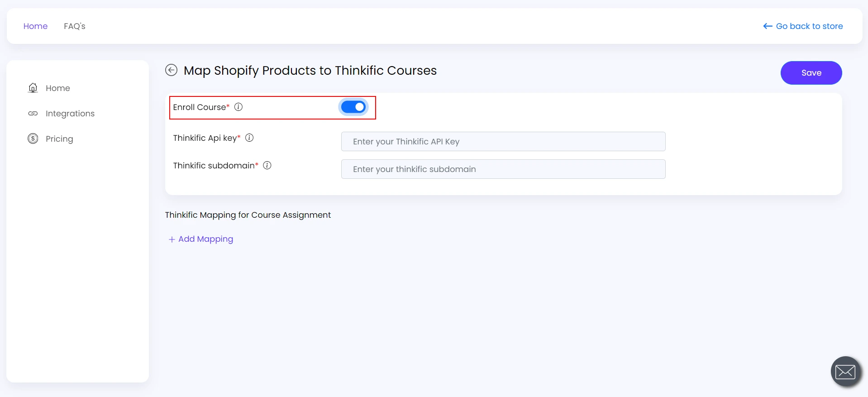This screenshot has height=397, width=868.
Task: Click the Thinkific Api key info icon
Action: pos(249,138)
